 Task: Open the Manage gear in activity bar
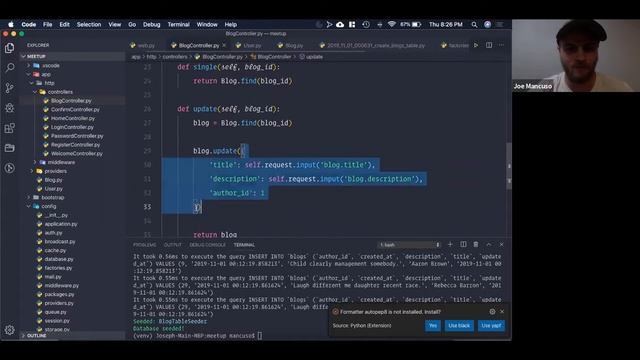coord(9,329)
